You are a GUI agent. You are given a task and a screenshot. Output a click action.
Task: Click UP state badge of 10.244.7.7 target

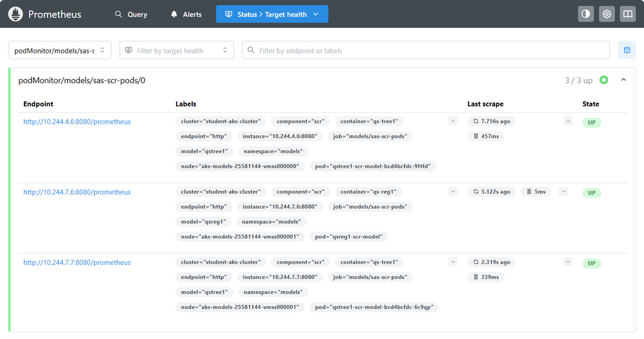tap(592, 263)
